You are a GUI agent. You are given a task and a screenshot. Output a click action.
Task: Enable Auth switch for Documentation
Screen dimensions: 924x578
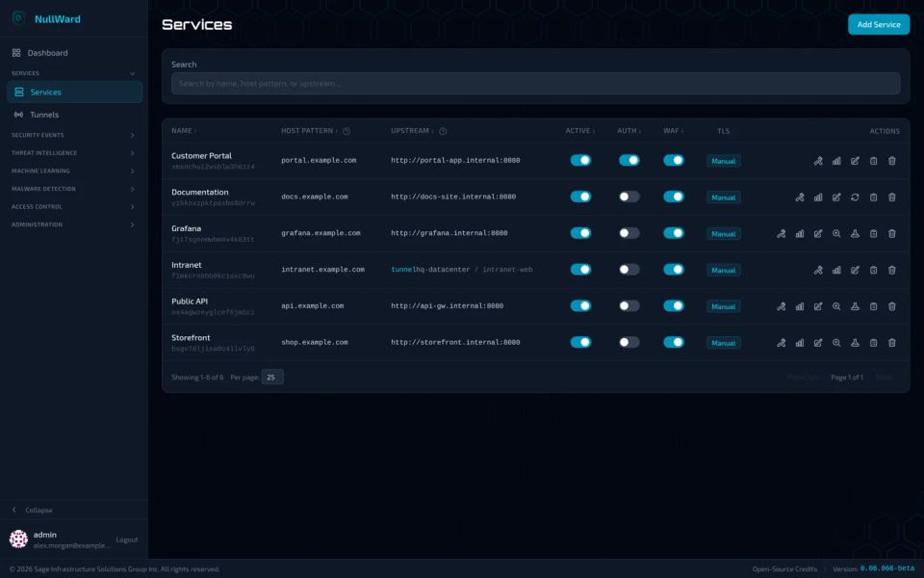coord(629,197)
